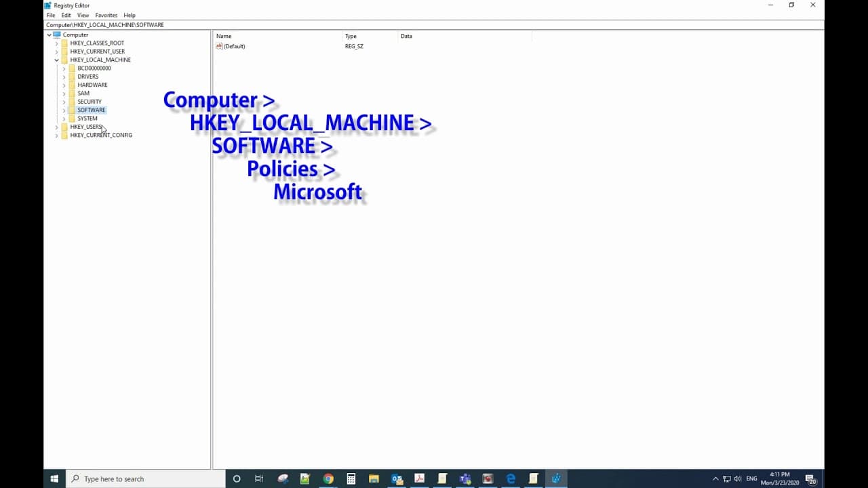
Task: Select the DRIVERS key
Action: pos(87,77)
